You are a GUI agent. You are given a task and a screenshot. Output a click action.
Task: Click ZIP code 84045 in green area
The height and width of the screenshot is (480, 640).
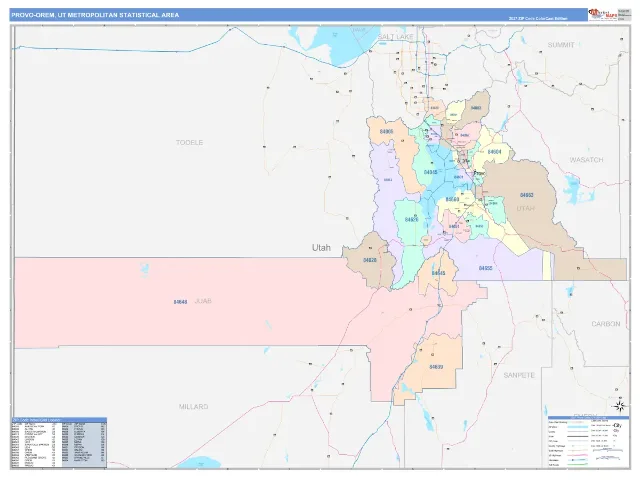(x=431, y=172)
